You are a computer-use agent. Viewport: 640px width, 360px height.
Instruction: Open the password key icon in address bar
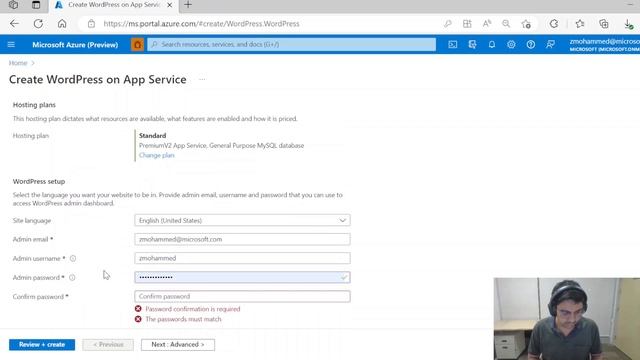coord(448,24)
